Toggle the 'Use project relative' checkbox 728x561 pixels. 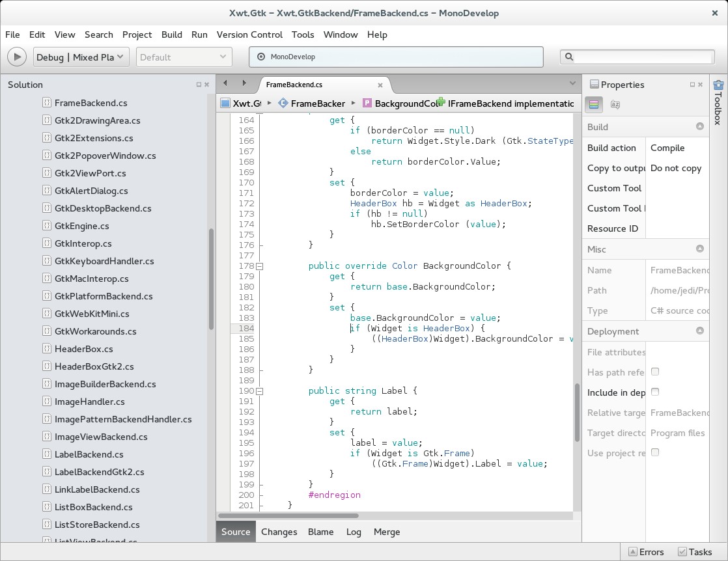coord(654,452)
